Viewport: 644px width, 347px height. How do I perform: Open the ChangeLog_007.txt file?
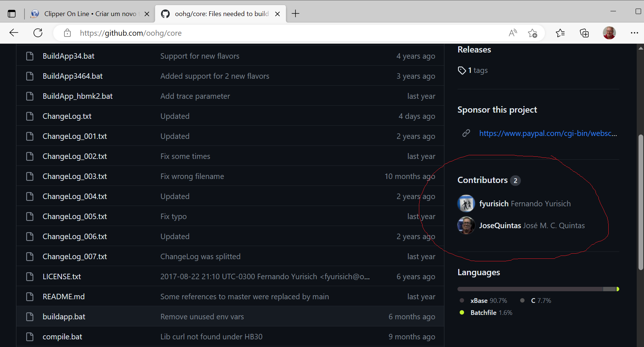coord(75,257)
